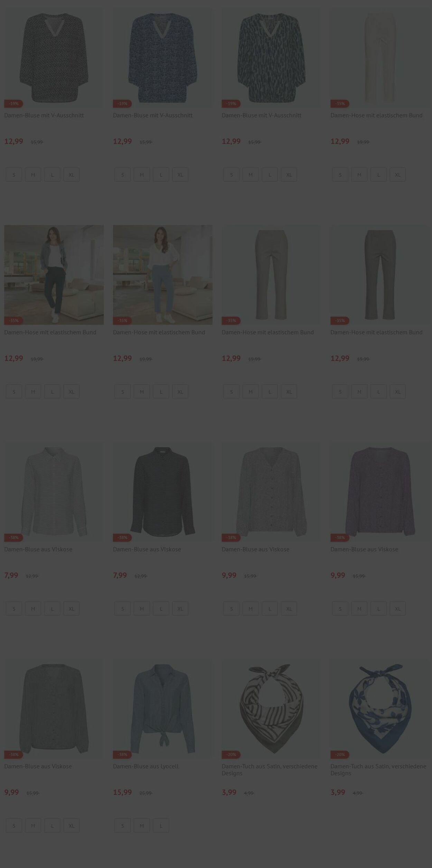Click the -58% badge on Lyocell blouse
Viewport: 432px width, 868px height.
pos(122,755)
